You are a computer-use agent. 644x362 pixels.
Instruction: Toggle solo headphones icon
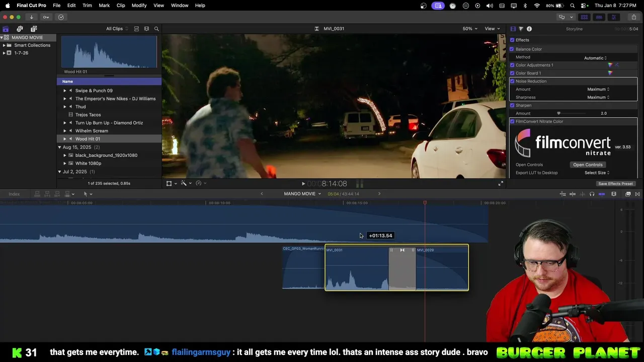tap(592, 194)
